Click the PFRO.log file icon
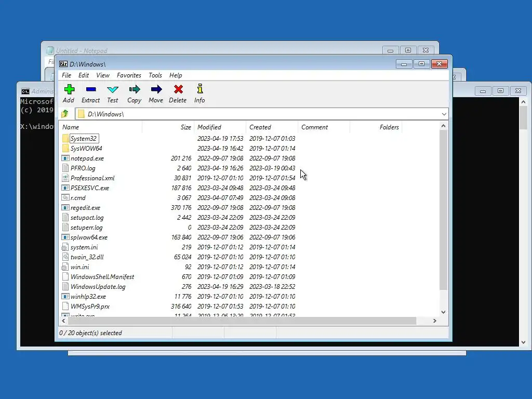Screen dimensions: 532x399 tap(65, 168)
